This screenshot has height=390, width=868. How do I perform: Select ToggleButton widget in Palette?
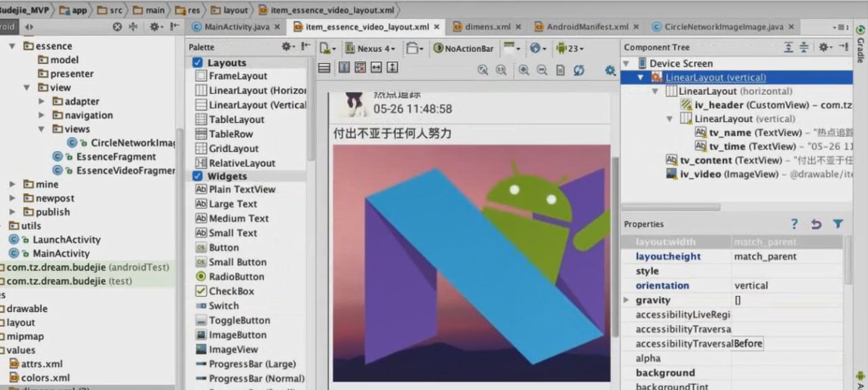pyautogui.click(x=232, y=320)
